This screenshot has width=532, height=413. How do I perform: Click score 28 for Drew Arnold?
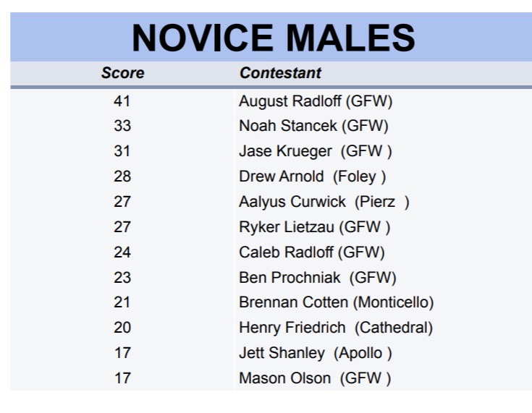pyautogui.click(x=122, y=176)
